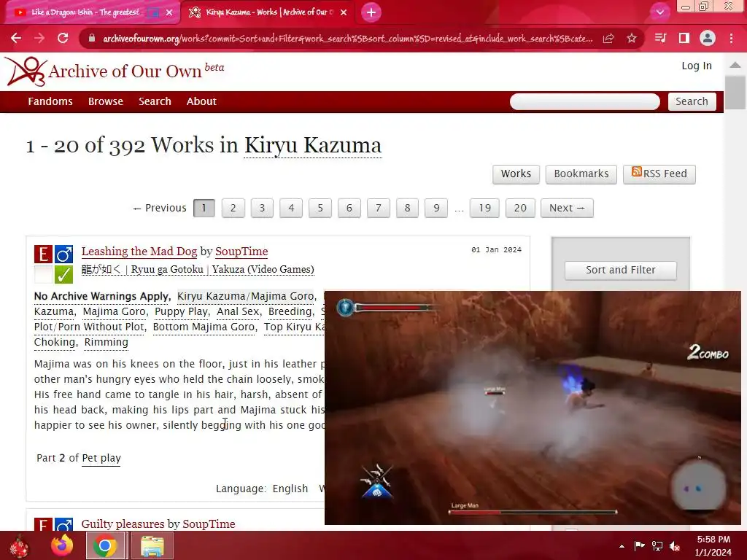Click the Kiryu Kazuma/Majima Goro relationship tag
Screen dimensions: 747x560
click(245, 296)
